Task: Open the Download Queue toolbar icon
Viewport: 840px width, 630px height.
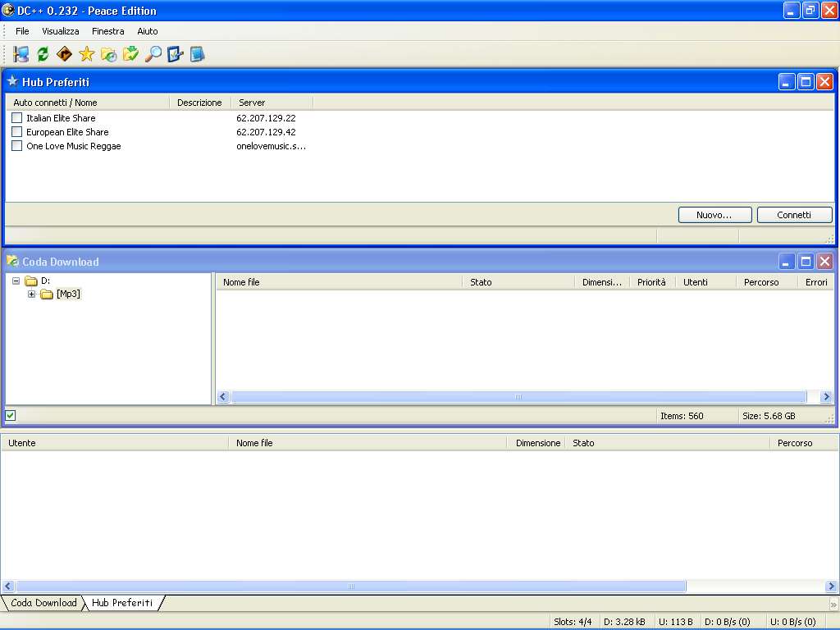Action: point(109,54)
